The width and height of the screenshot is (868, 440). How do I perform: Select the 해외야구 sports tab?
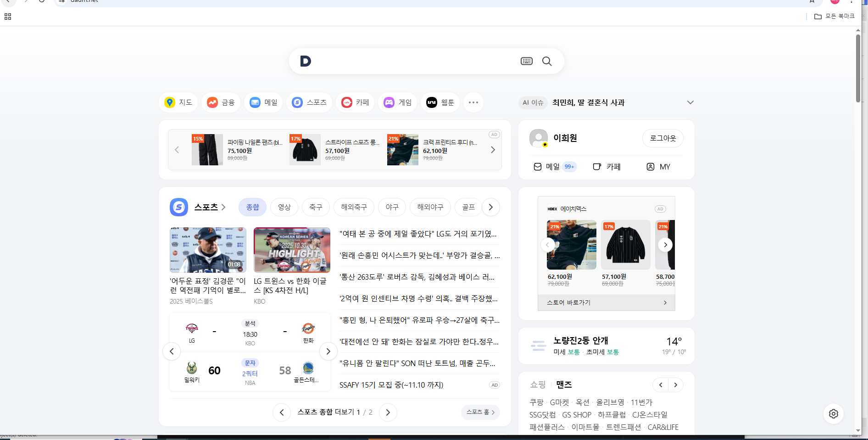pyautogui.click(x=430, y=207)
